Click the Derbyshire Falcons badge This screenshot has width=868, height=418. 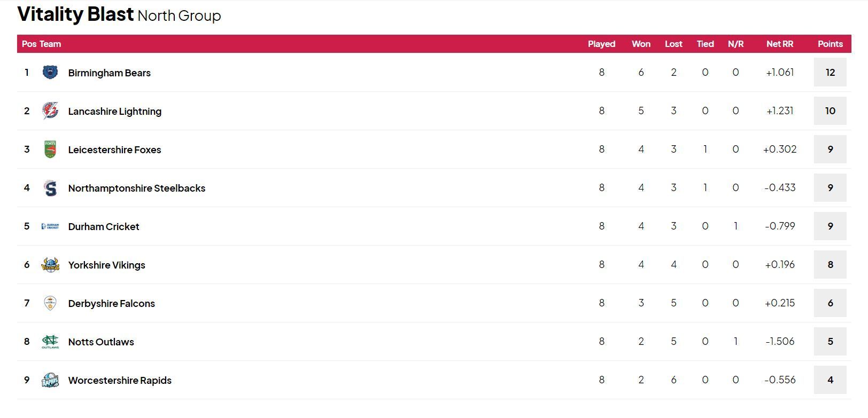[x=51, y=303]
